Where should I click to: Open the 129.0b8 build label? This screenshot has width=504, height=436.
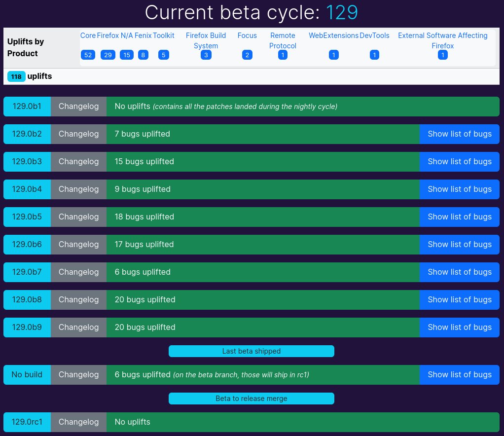[27, 300]
